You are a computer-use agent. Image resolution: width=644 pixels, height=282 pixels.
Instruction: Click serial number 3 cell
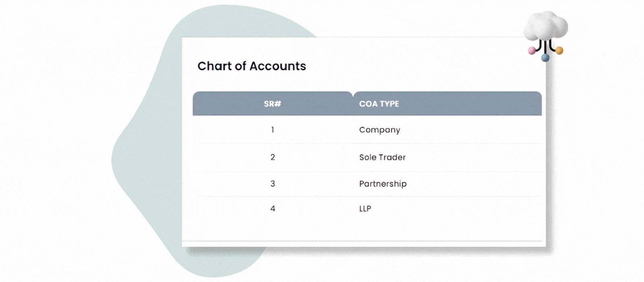tap(272, 184)
